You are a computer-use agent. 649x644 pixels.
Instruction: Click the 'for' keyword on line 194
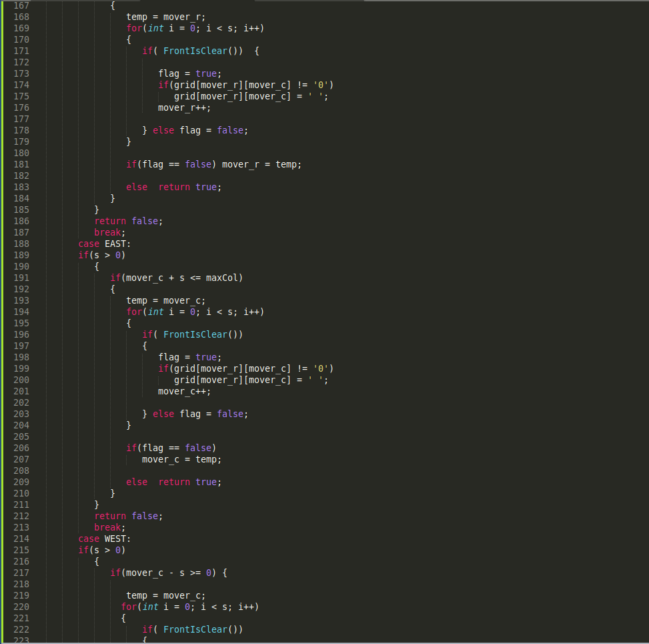pos(134,312)
